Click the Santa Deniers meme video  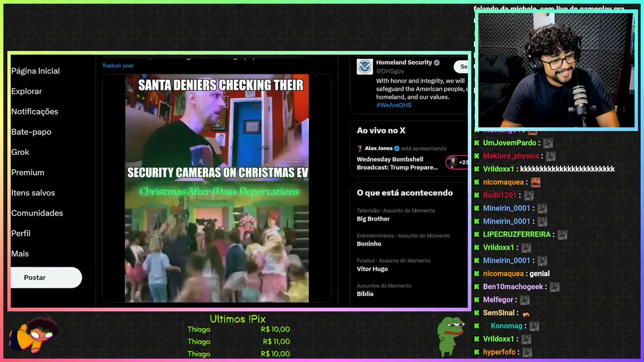pos(217,189)
